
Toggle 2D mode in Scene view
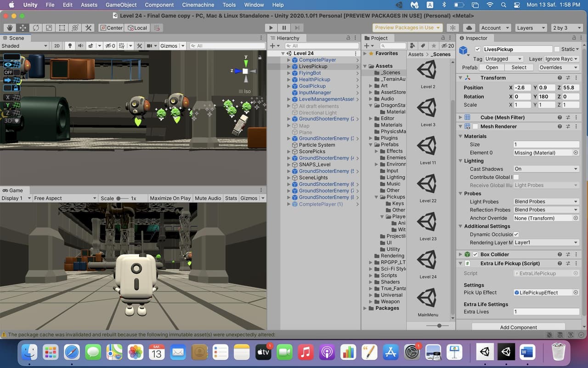point(57,46)
